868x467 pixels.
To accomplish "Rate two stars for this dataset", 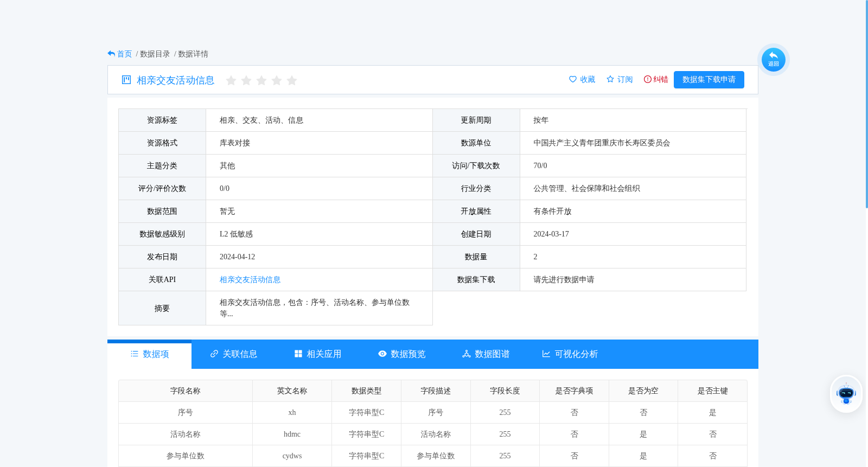I will (x=246, y=80).
